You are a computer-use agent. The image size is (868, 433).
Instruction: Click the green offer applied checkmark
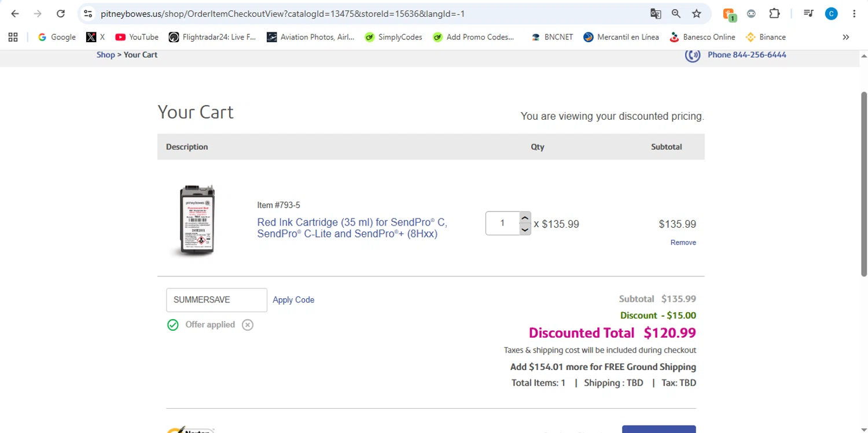pos(172,325)
